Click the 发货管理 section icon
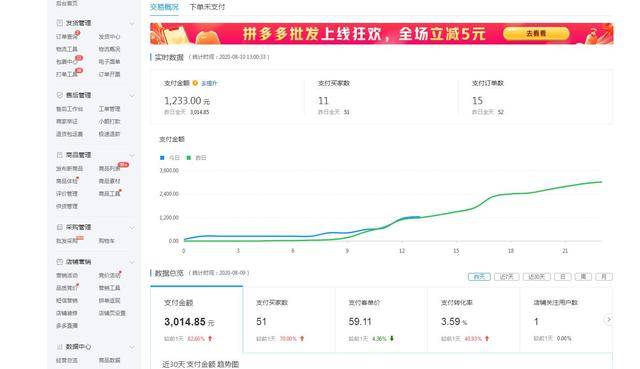 (60, 23)
